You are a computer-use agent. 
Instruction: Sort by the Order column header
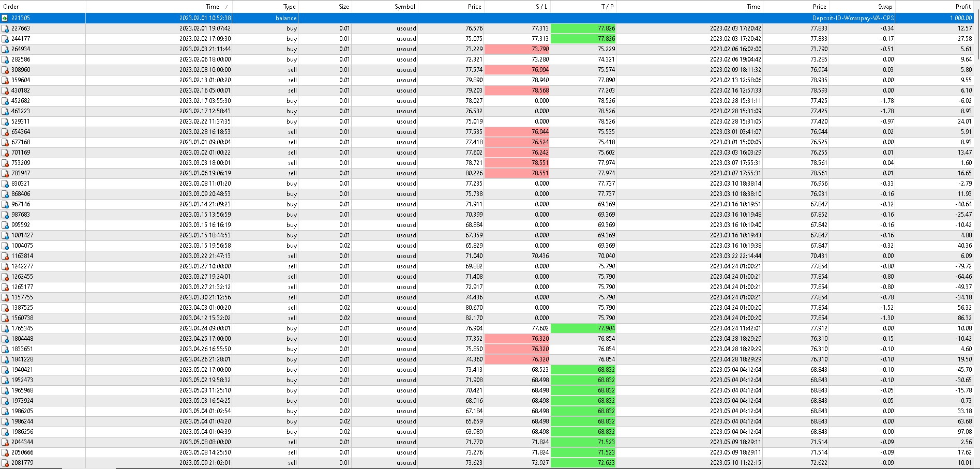pyautogui.click(x=11, y=7)
